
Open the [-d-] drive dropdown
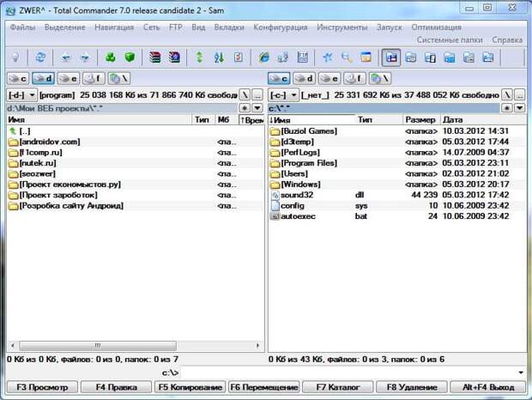pos(21,95)
